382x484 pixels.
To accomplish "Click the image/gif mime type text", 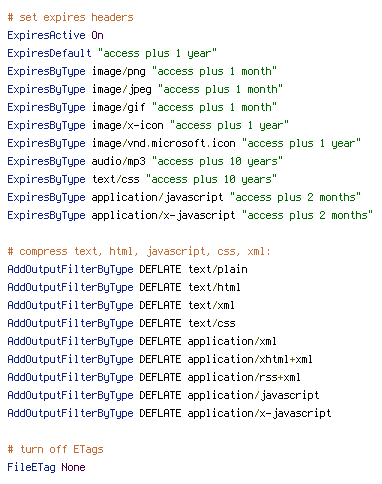I will 119,108.
